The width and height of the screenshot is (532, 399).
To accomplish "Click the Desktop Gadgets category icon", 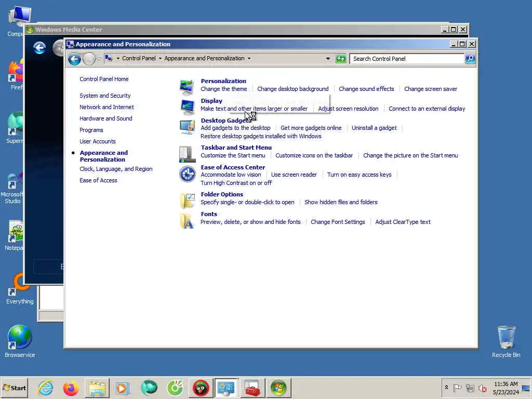I will tap(187, 127).
